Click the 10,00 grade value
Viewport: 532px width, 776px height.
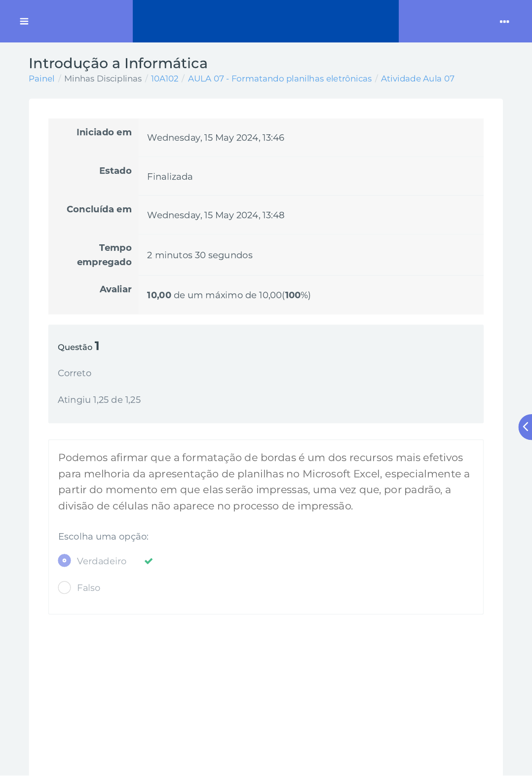(x=159, y=295)
